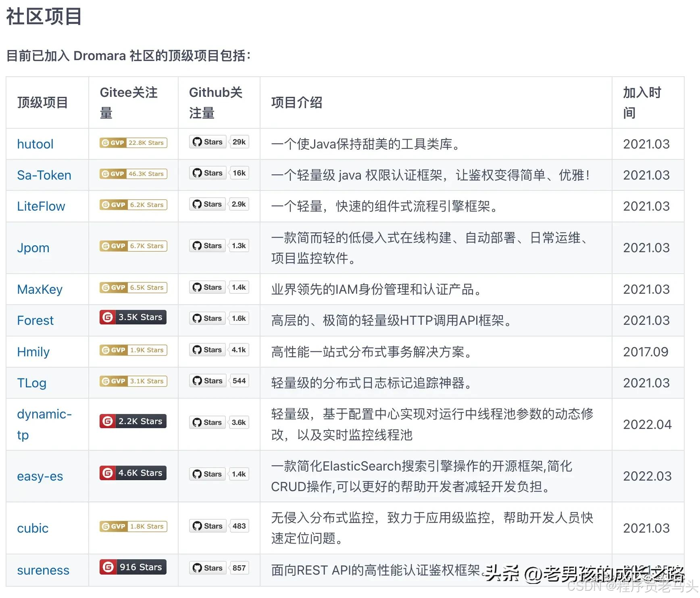Open the easy-es project link
Screen dimensions: 700x598
pos(40,476)
